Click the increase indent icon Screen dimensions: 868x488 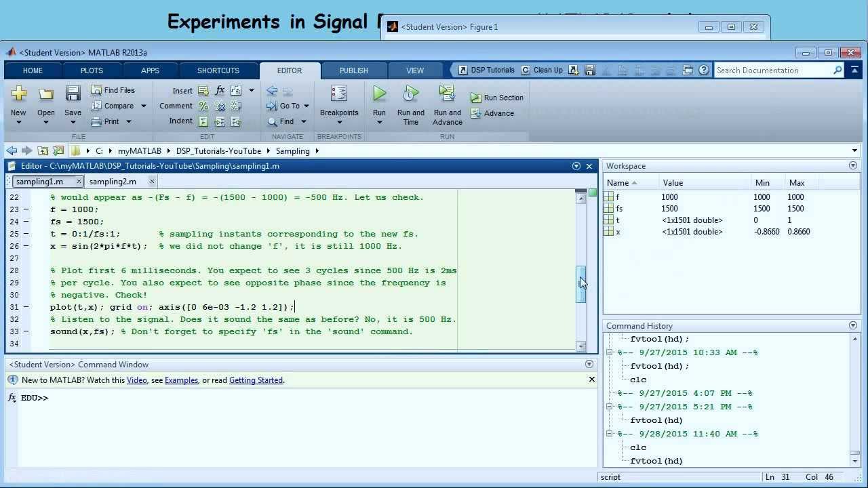(220, 121)
